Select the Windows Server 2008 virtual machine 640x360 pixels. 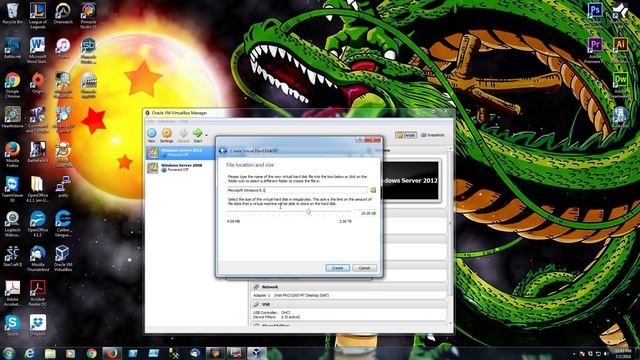point(180,167)
